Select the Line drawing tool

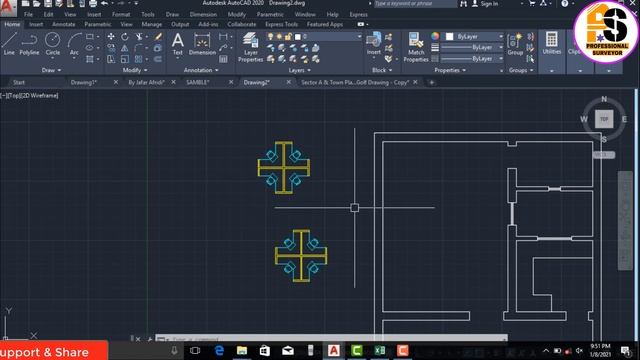tap(9, 44)
